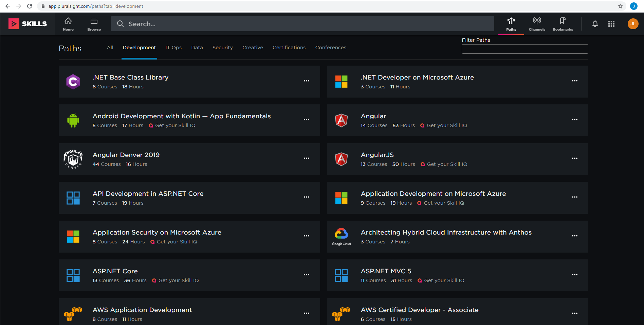Open more options for ASP.NET MVC 5
644x325 pixels.
click(x=575, y=275)
